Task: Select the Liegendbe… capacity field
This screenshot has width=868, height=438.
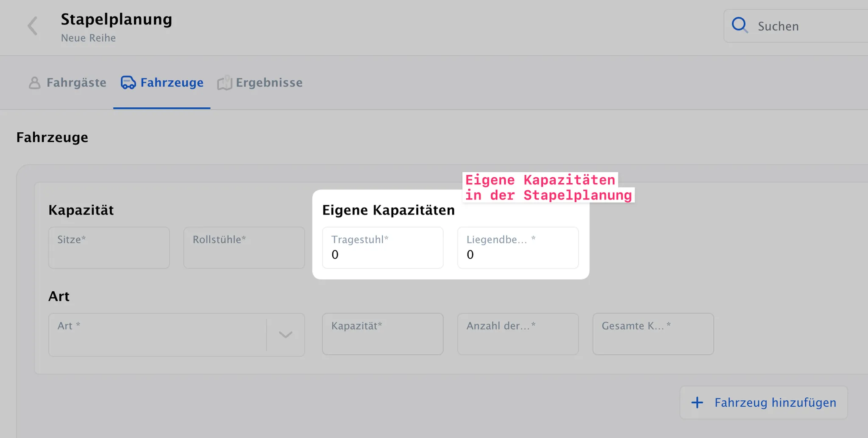Action: point(518,248)
